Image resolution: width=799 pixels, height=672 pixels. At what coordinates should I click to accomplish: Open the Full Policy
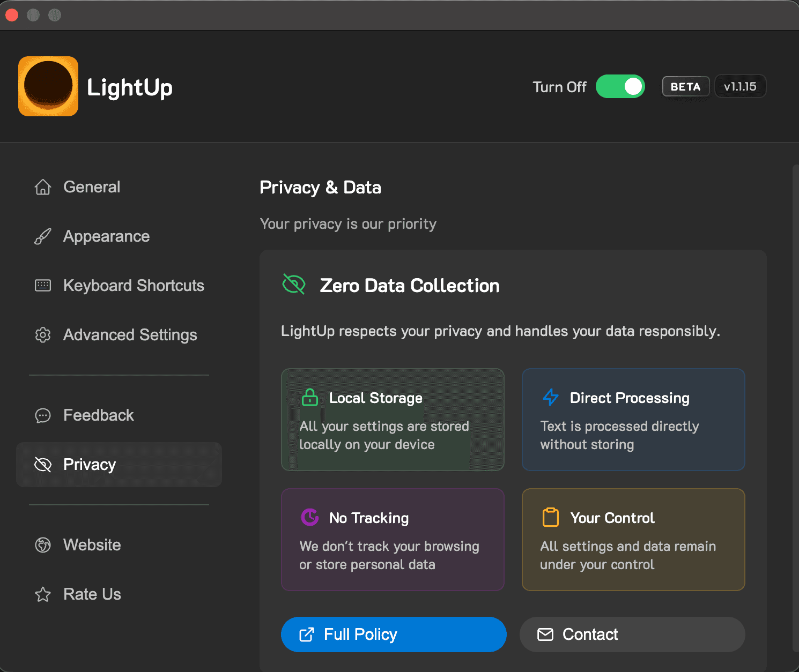393,634
